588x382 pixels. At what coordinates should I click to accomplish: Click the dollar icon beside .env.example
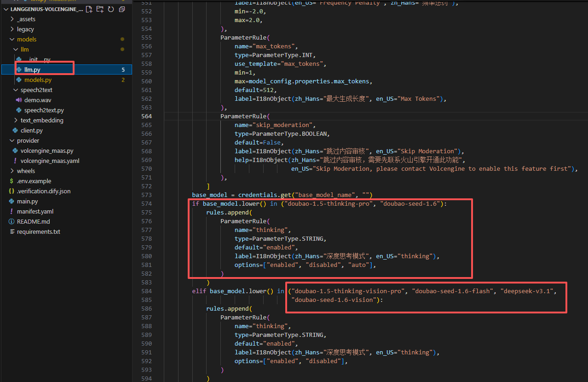12,181
